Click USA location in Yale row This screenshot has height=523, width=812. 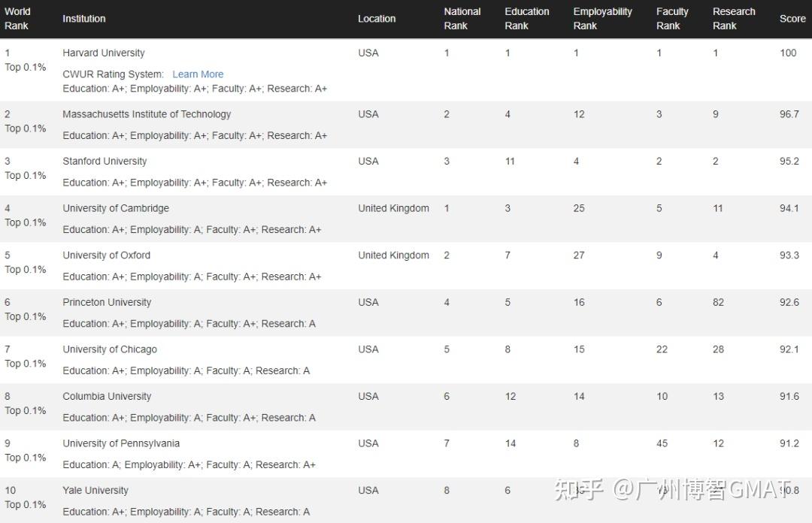point(368,491)
